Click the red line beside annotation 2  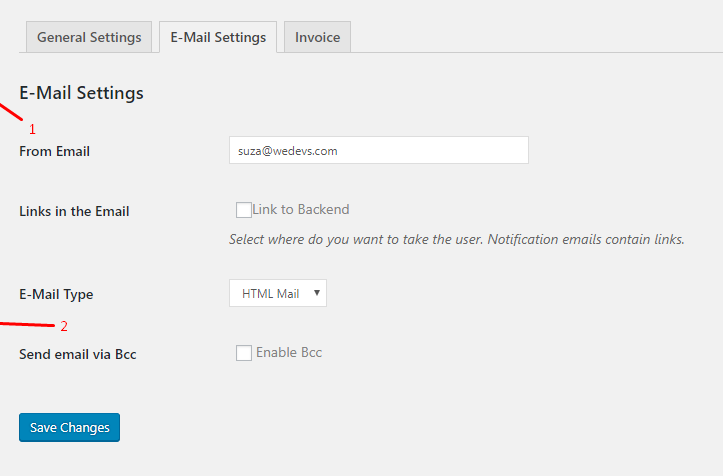pos(27,324)
